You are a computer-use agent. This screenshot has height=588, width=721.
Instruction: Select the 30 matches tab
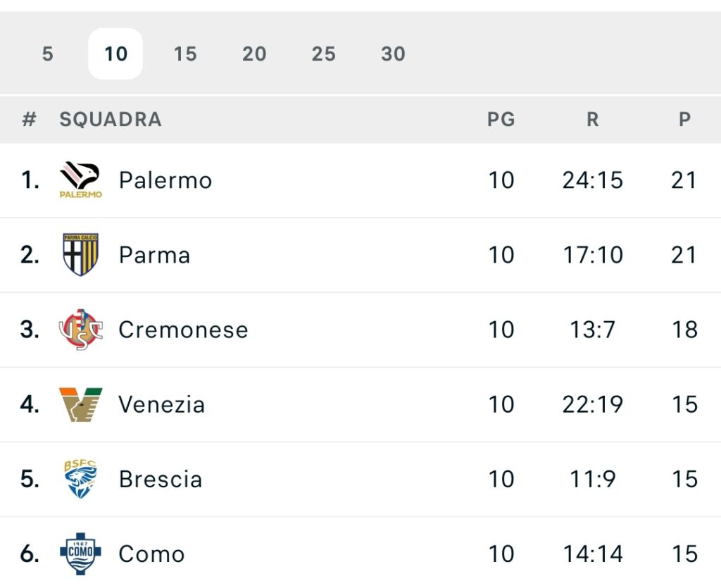(x=393, y=54)
